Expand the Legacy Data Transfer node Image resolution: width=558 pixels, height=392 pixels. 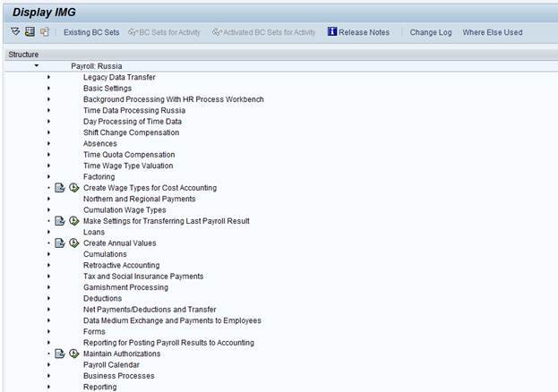48,77
